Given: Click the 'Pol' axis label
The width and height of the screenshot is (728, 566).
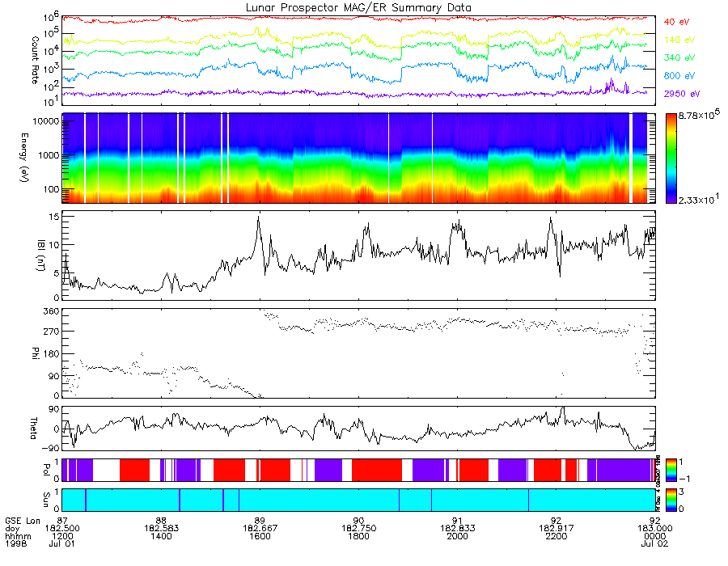Looking at the screenshot, I should click(x=45, y=470).
